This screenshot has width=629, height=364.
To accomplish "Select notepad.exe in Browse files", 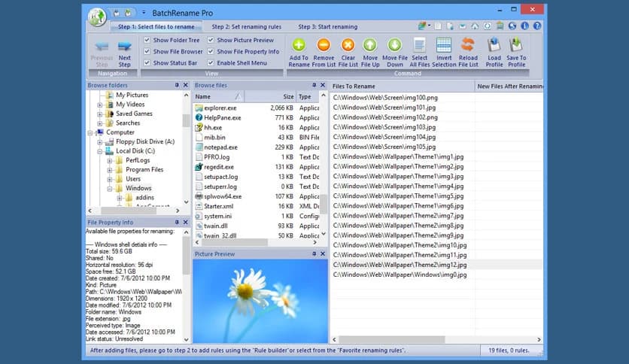I will (220, 147).
